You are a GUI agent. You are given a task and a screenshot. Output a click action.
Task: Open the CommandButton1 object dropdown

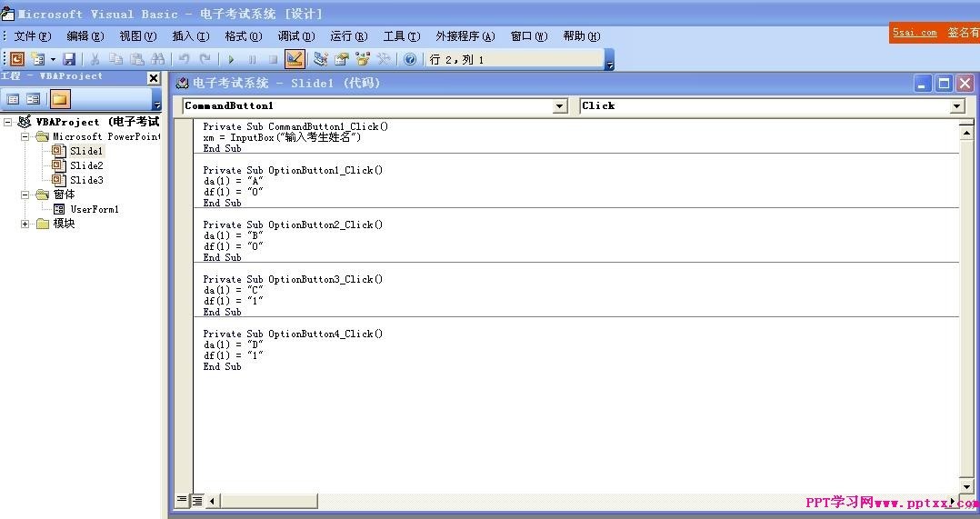pos(560,106)
